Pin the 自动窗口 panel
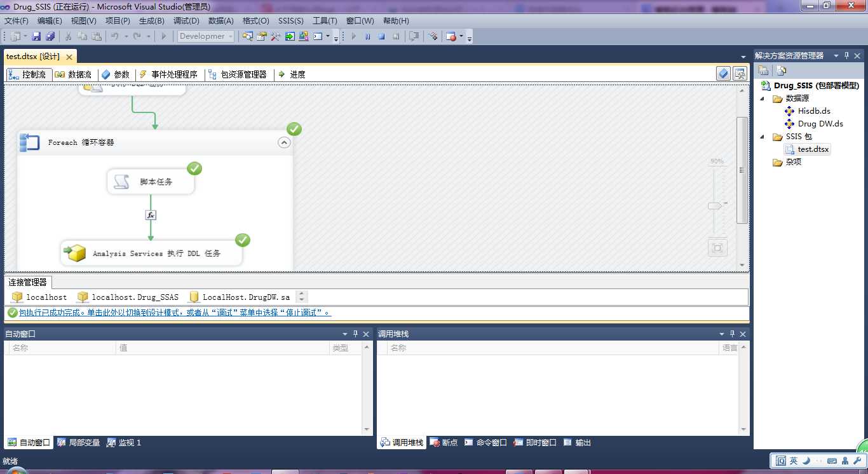 (x=356, y=334)
